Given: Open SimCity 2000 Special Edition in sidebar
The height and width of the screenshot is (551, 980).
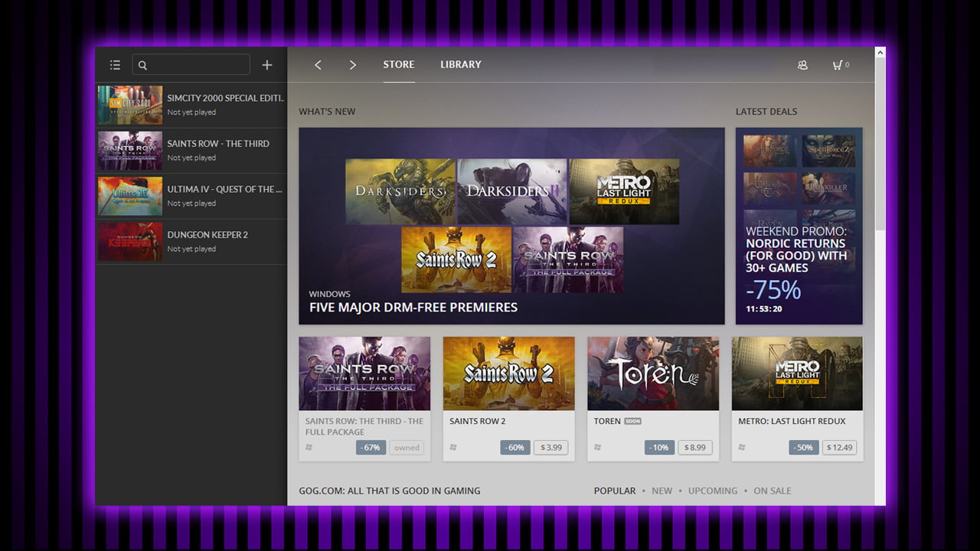Looking at the screenshot, I should click(191, 105).
